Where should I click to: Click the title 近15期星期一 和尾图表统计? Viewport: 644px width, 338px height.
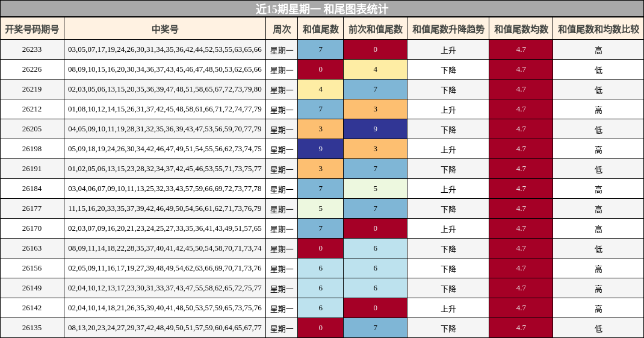pos(322,8)
